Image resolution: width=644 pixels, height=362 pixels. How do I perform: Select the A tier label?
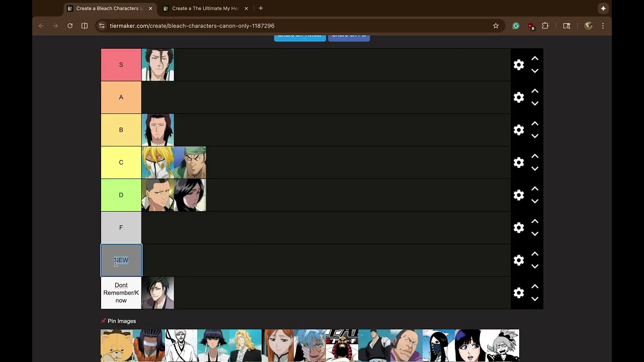121,98
